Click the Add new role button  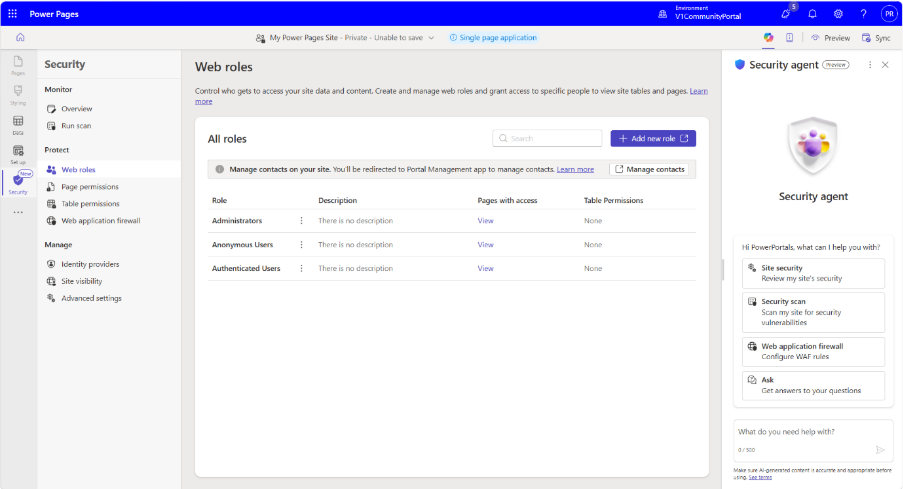[653, 138]
